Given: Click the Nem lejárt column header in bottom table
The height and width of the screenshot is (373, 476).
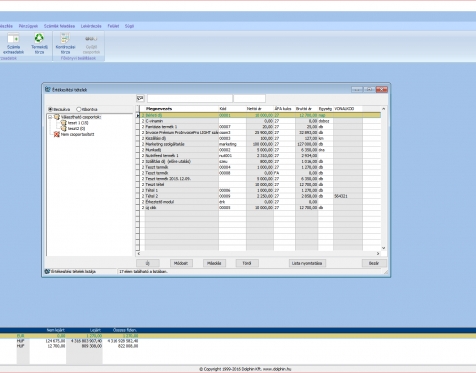Looking at the screenshot, I should tap(55, 330).
